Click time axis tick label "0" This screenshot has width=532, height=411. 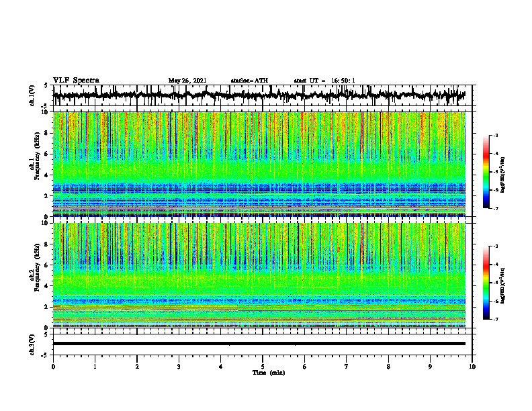click(53, 367)
